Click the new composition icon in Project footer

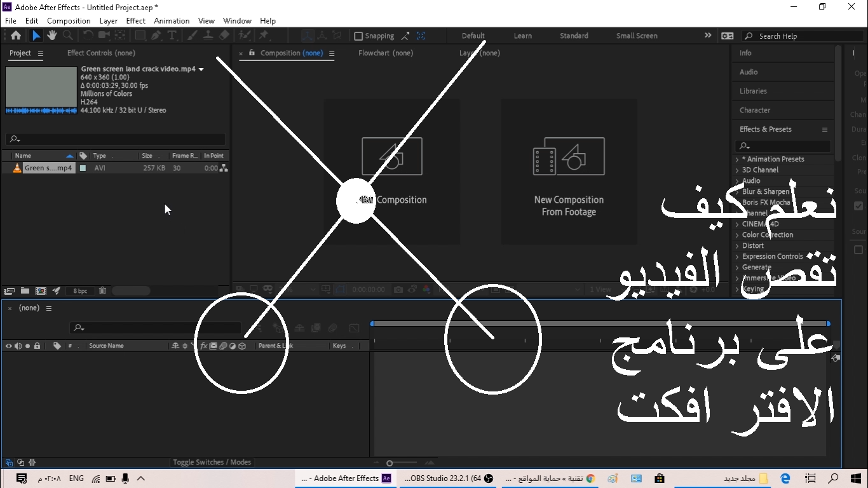41,291
